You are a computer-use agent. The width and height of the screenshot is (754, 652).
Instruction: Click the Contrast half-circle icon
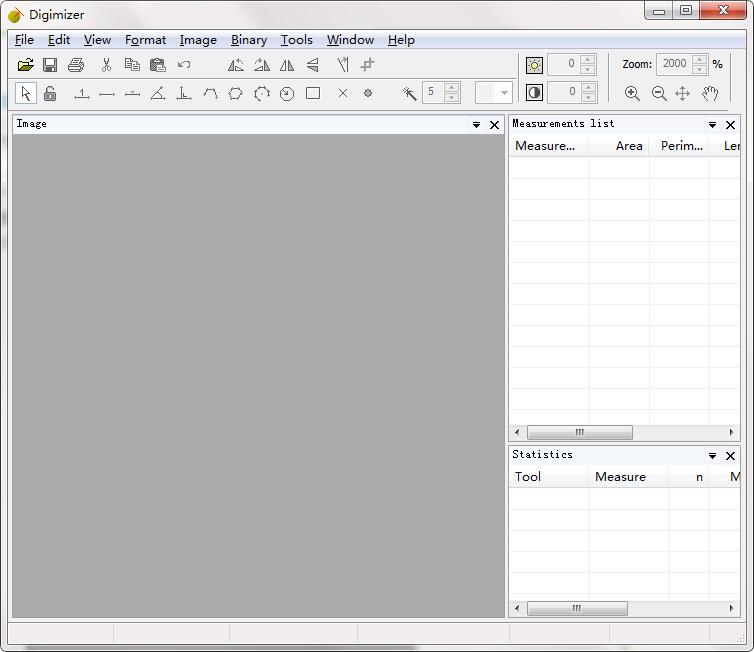click(534, 92)
